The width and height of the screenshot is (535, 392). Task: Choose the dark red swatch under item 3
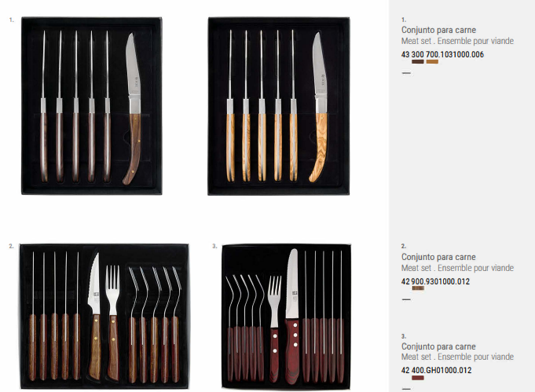(418, 378)
